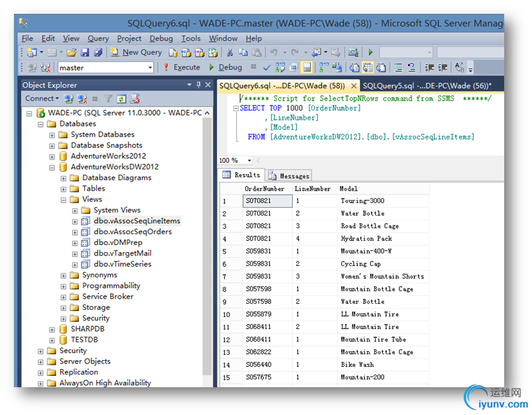Click the Paste toolbar icon

(x=257, y=52)
